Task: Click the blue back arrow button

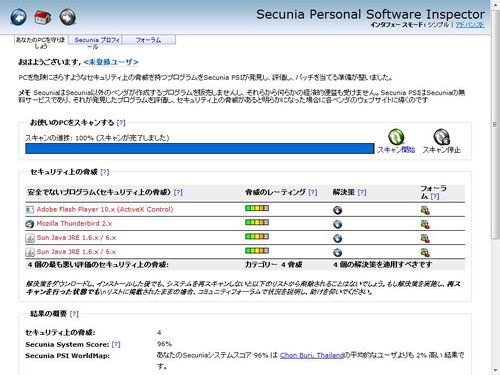Action: tap(18, 17)
